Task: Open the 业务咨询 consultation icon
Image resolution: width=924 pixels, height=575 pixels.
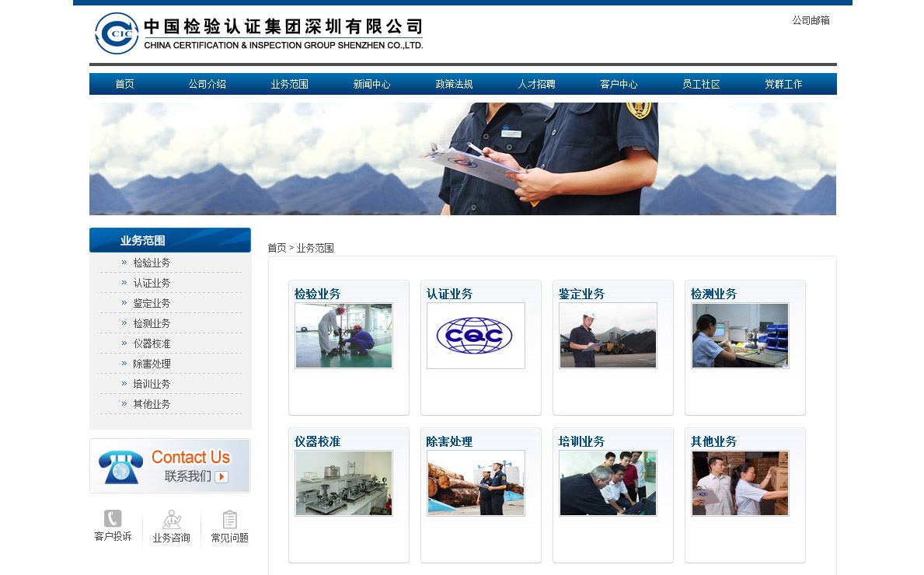Action: [172, 520]
